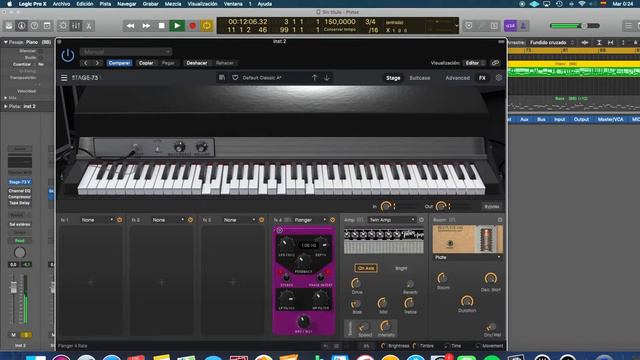Open the Manual preset dropdown
This screenshot has height=360, width=640.
(126, 52)
